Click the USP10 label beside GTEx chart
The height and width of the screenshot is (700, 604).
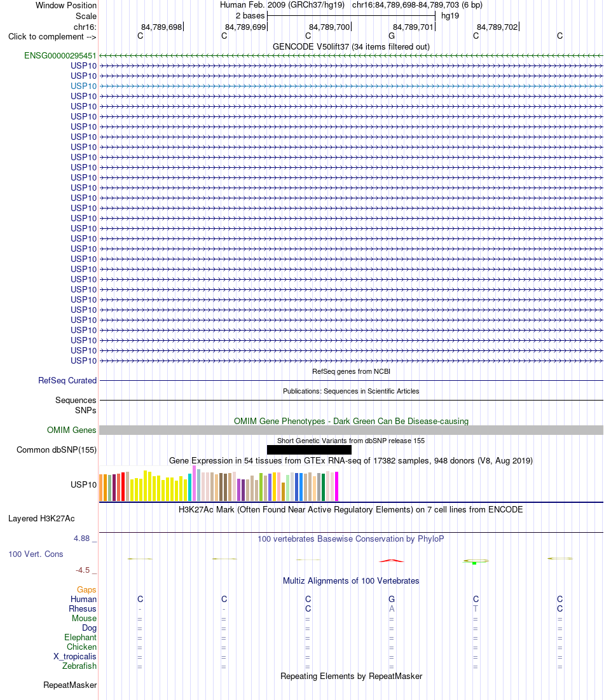(x=83, y=485)
